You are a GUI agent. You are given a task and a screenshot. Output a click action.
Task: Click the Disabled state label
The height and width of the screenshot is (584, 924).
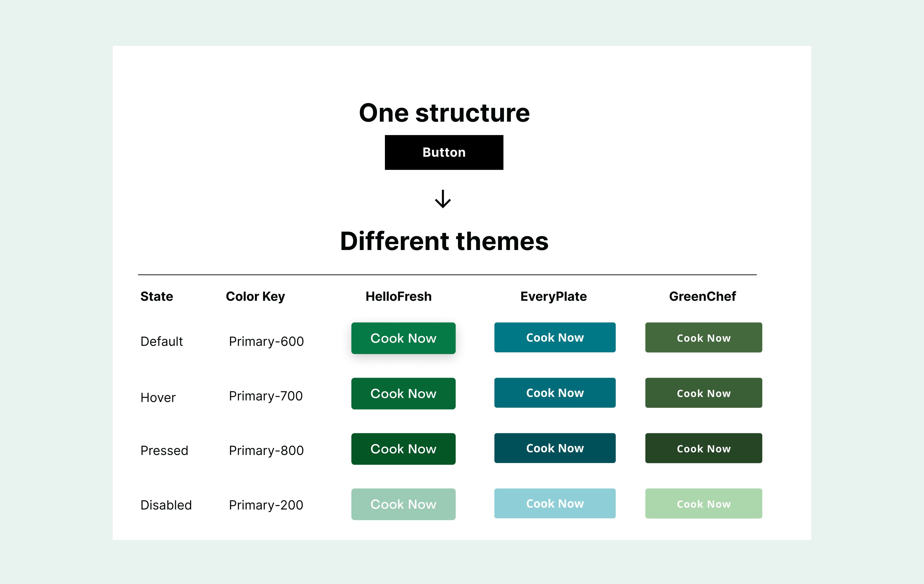click(166, 505)
